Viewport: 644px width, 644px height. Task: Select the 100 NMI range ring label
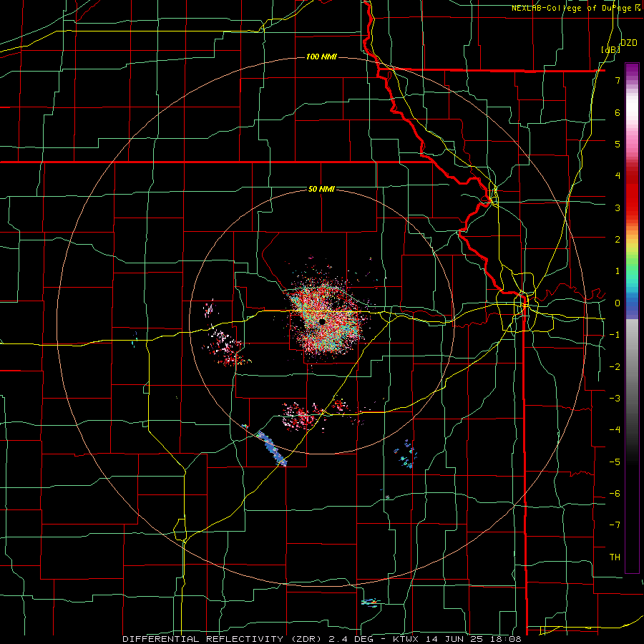321,57
